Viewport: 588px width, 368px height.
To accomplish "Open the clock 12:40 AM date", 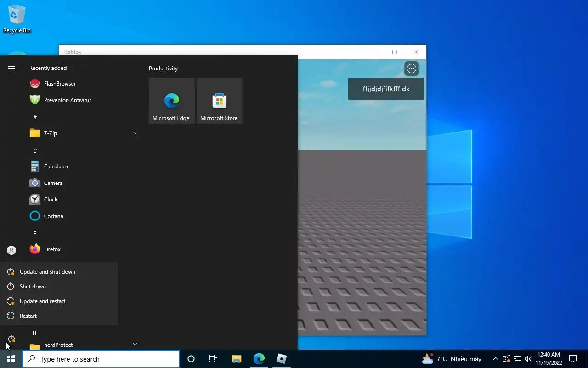I will tap(548, 359).
